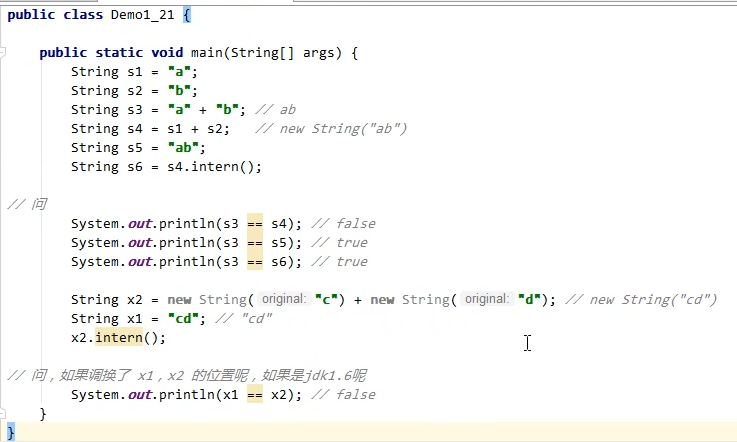Click the highlighted == in s3 == s4
The image size is (737, 442).
click(254, 224)
